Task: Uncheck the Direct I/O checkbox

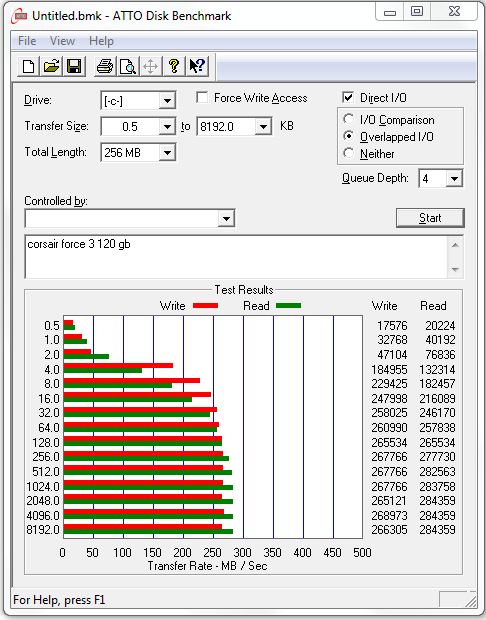Action: [348, 98]
